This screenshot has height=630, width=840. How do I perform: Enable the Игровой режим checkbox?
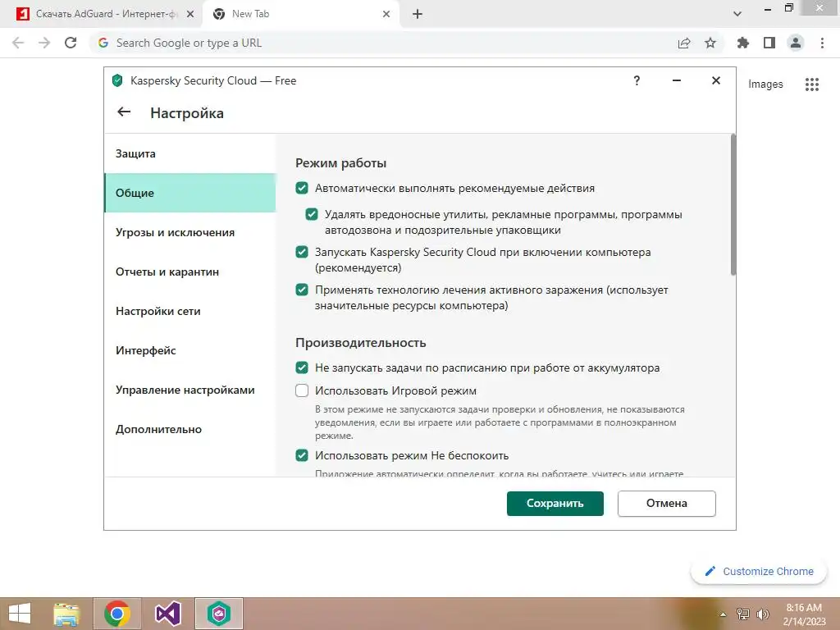click(302, 390)
